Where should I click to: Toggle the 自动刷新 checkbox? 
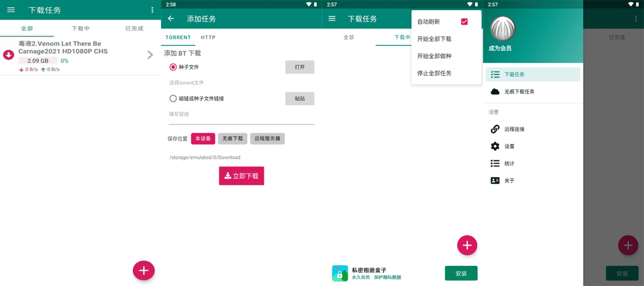(x=464, y=22)
